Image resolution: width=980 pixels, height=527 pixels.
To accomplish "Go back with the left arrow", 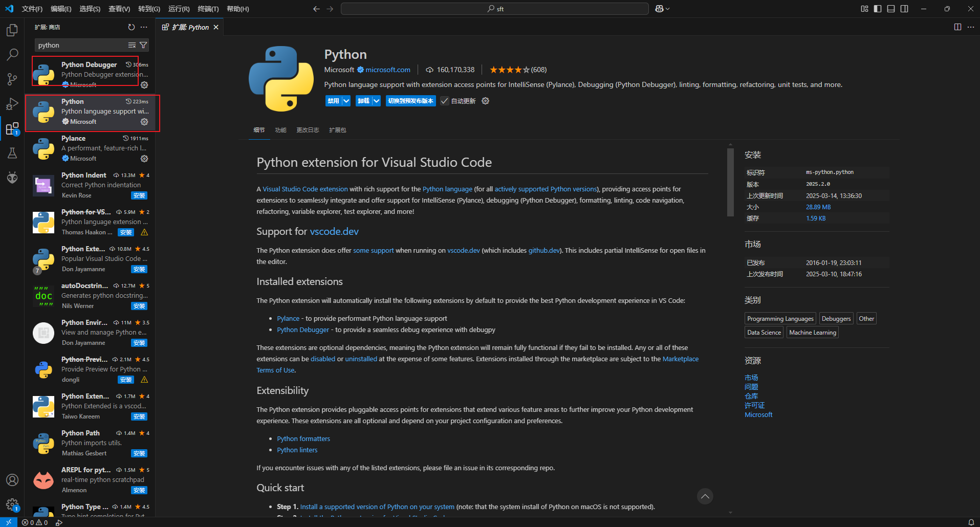I will pos(316,9).
